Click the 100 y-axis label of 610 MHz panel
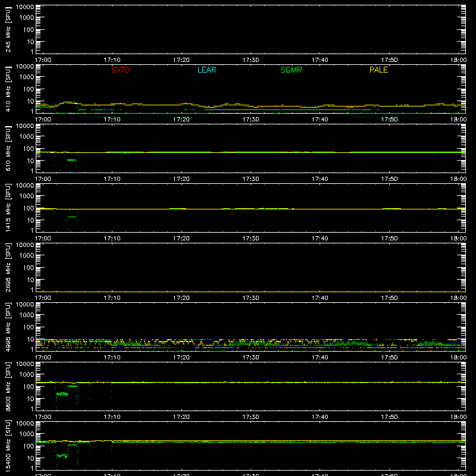Viewport: 476px width, 476px height. (29, 149)
